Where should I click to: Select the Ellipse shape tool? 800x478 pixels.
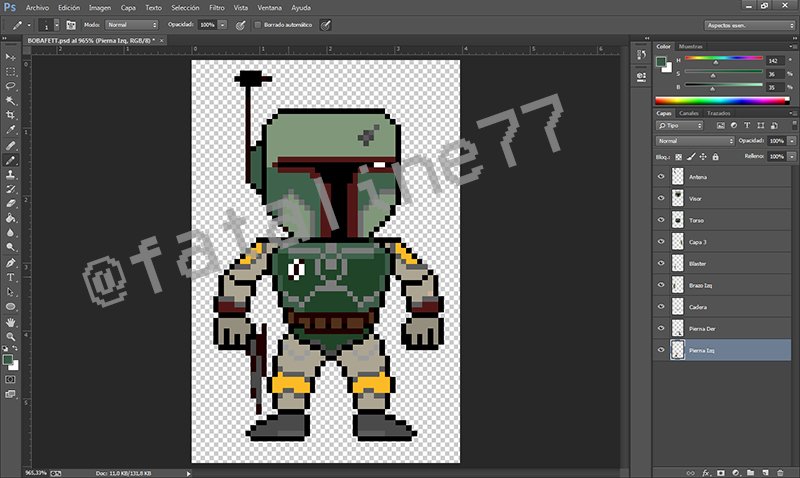point(10,307)
